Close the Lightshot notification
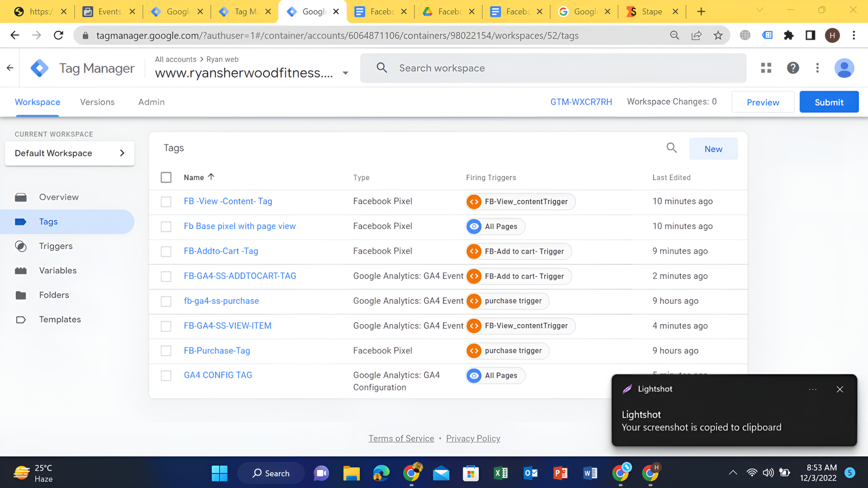 840,389
